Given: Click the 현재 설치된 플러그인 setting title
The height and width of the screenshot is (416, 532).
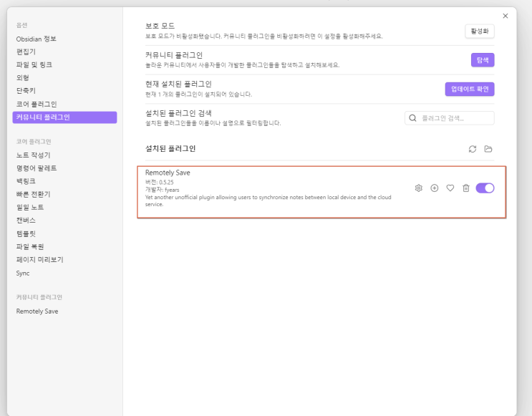Looking at the screenshot, I should pyautogui.click(x=178, y=84).
